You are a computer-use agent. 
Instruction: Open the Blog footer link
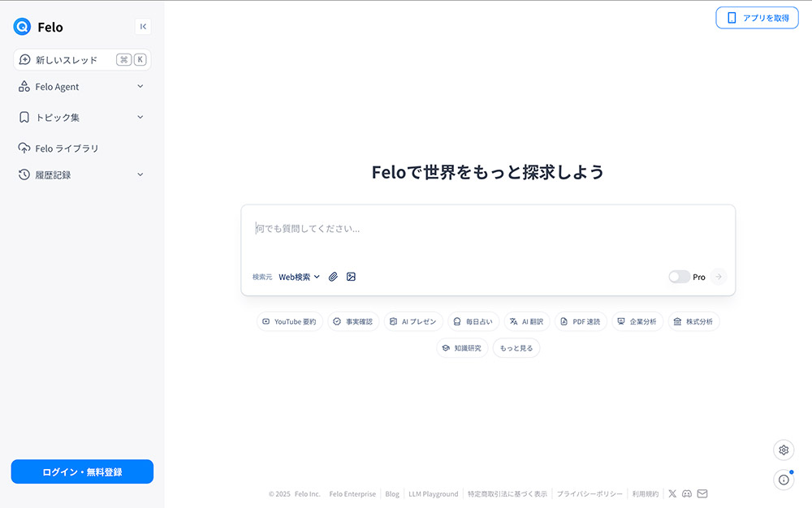click(x=392, y=494)
